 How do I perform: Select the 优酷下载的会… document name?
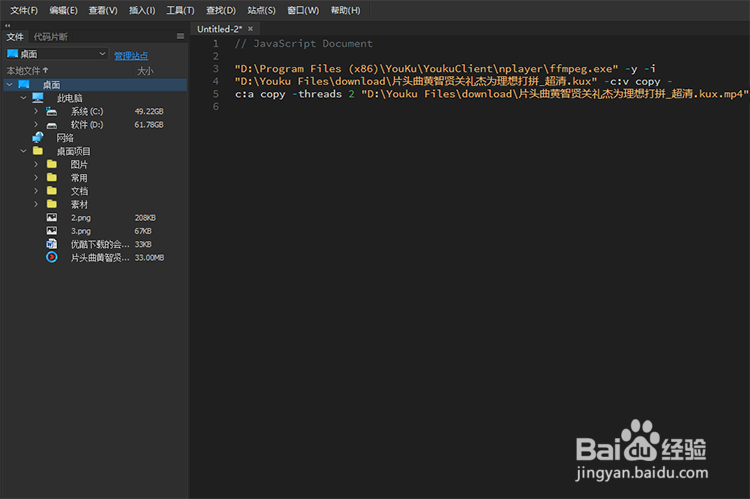pos(100,244)
